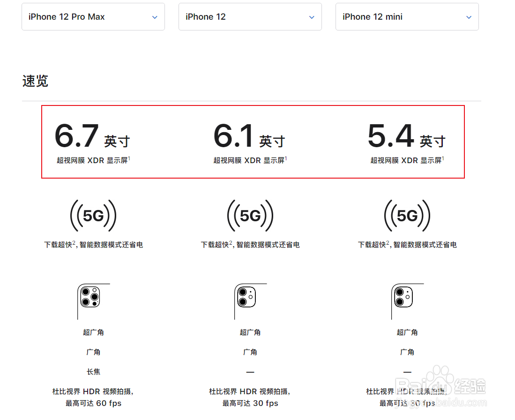This screenshot has height=420, width=515.
Task: Click 杜比视界 HDR 视频拍摄 in the iPhone 12 column
Action: point(249,391)
